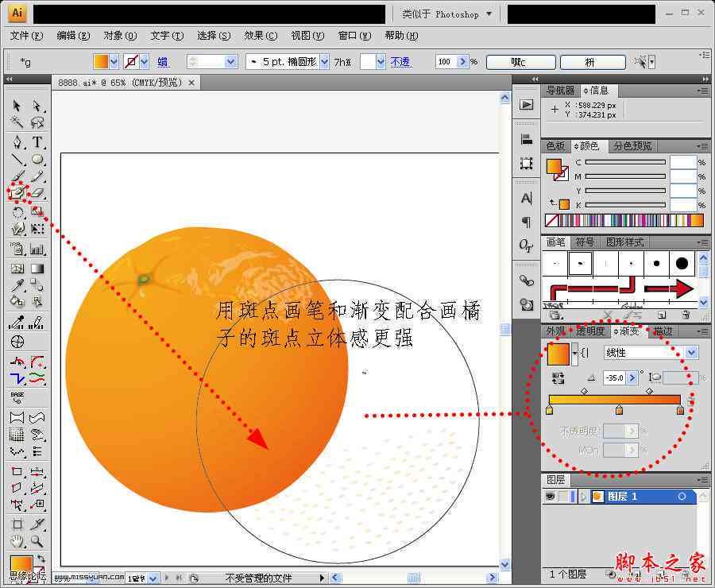Click the CMYK color spectrum bar
The width and height of the screenshot is (715, 588).
point(624,220)
